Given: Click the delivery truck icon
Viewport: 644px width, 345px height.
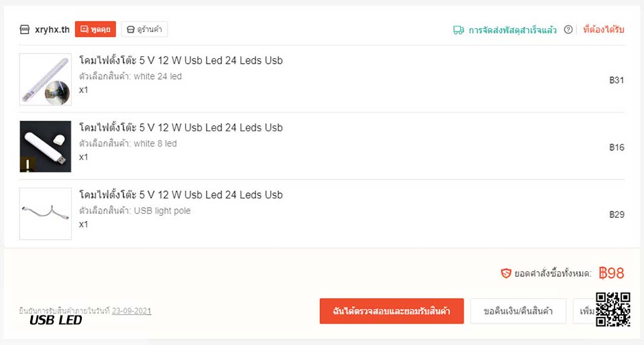Looking at the screenshot, I should coord(459,30).
